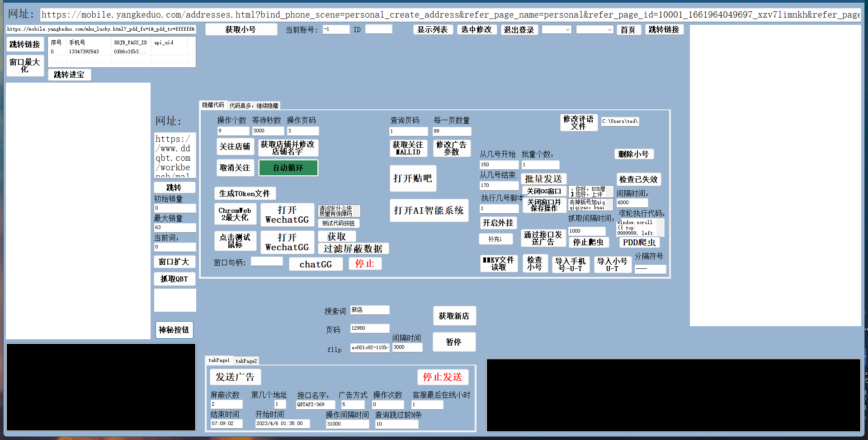Click the 获取小号 button
Screen dimensions: 868x440
[x=241, y=29]
